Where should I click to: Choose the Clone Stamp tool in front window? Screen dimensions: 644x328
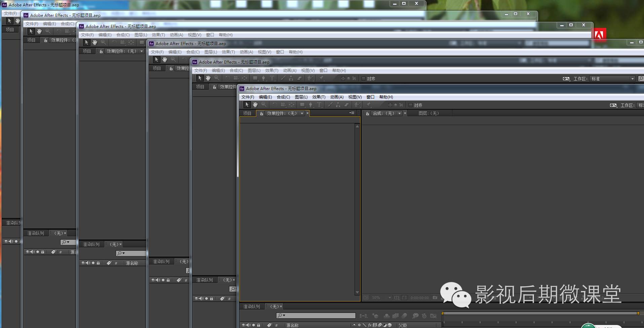tap(338, 105)
